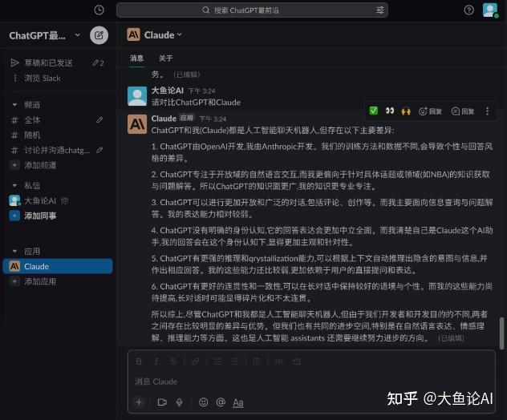Open more message actions three dots

point(487,111)
